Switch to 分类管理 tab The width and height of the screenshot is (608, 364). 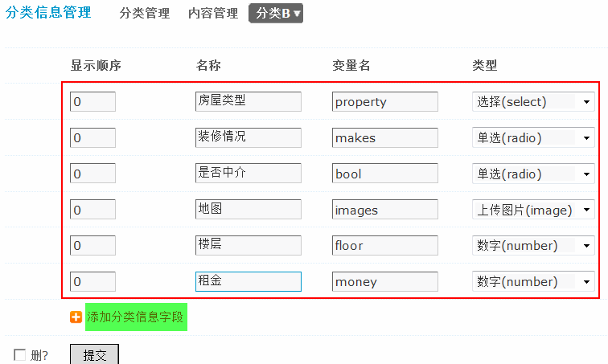(145, 14)
